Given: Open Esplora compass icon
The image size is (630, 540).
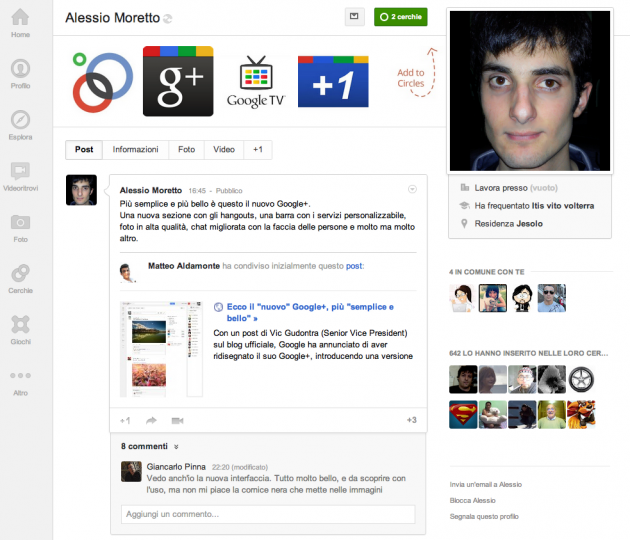Looking at the screenshot, I should [20, 125].
